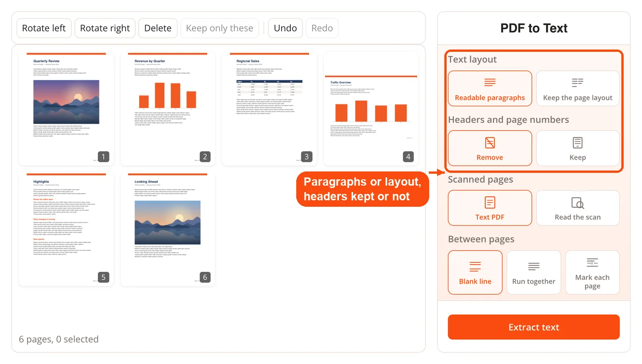Click the Text PDF document icon
Image resolution: width=642 pixels, height=364 pixels.
click(x=490, y=202)
